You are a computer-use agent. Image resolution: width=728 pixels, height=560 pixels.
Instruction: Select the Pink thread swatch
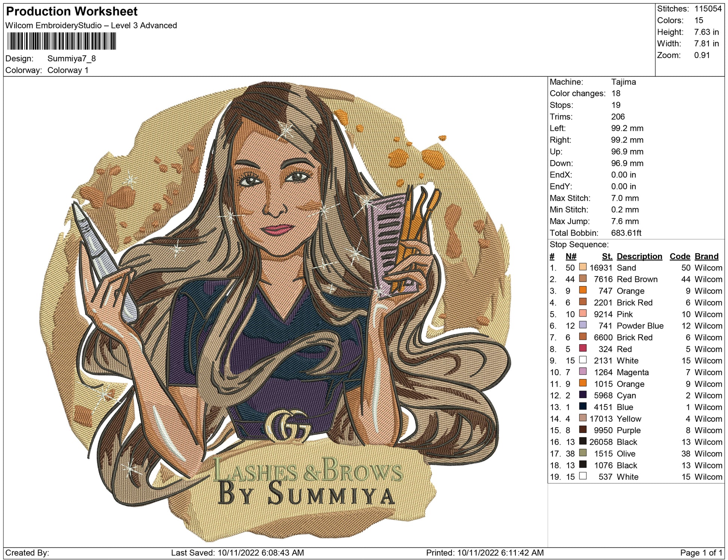(582, 313)
